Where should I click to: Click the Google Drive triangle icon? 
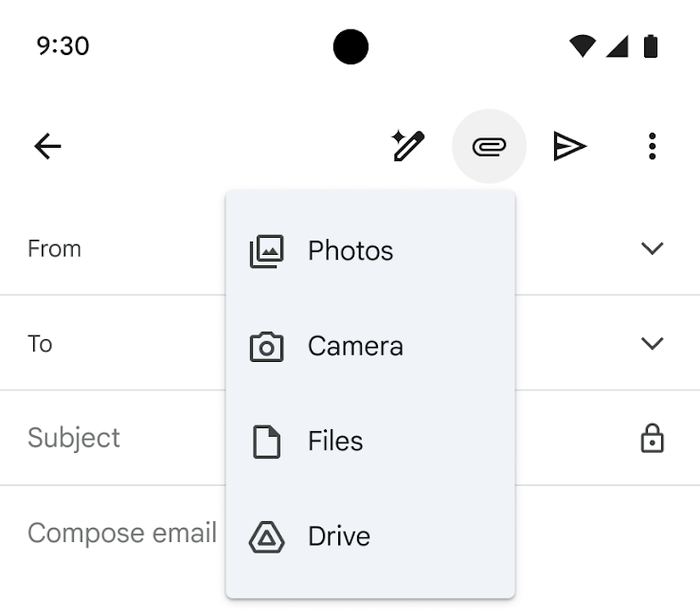266,537
